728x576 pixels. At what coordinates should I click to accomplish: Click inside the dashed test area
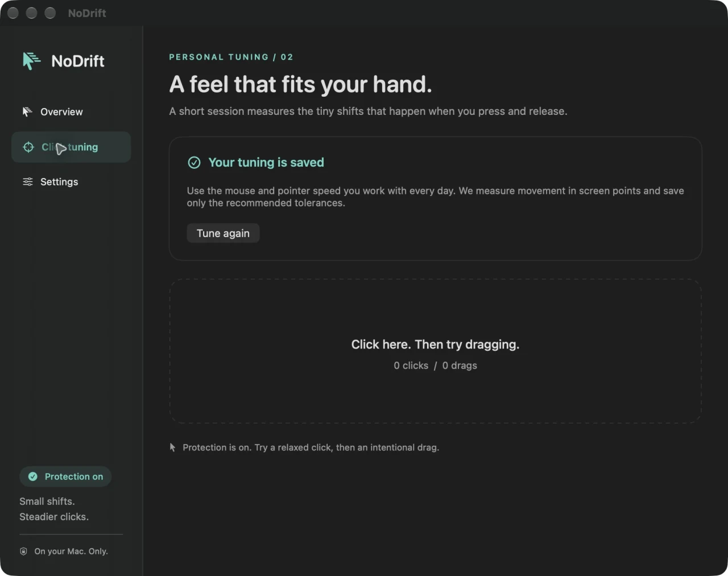pos(435,351)
